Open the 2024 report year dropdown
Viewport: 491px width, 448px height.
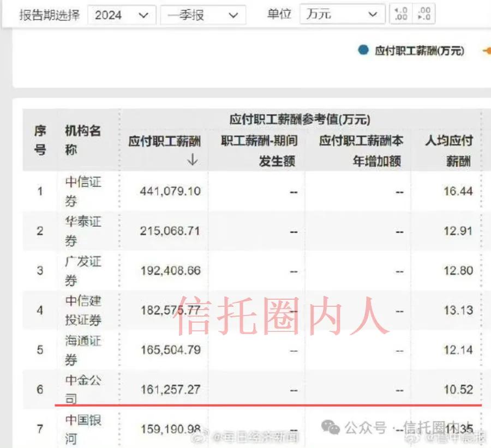(122, 15)
